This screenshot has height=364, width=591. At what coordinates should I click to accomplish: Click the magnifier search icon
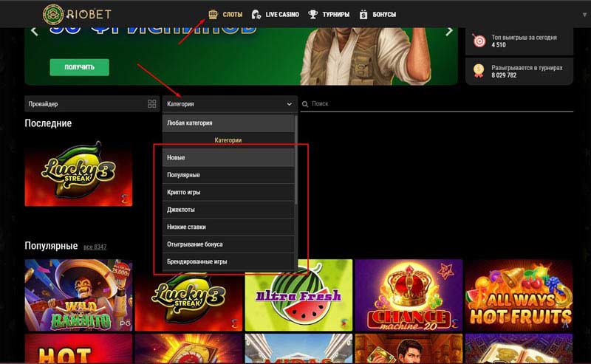[x=306, y=105]
